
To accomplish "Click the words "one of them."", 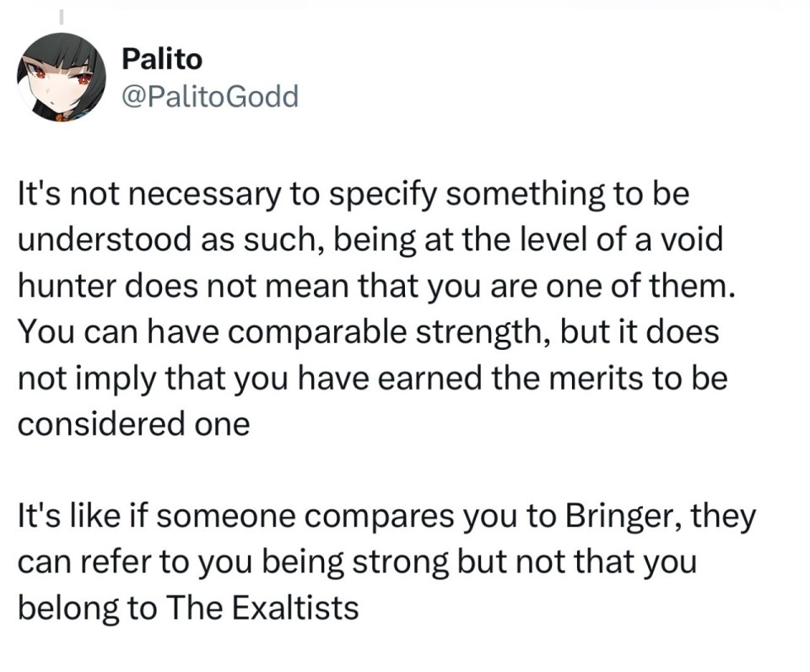I will click(x=647, y=286).
